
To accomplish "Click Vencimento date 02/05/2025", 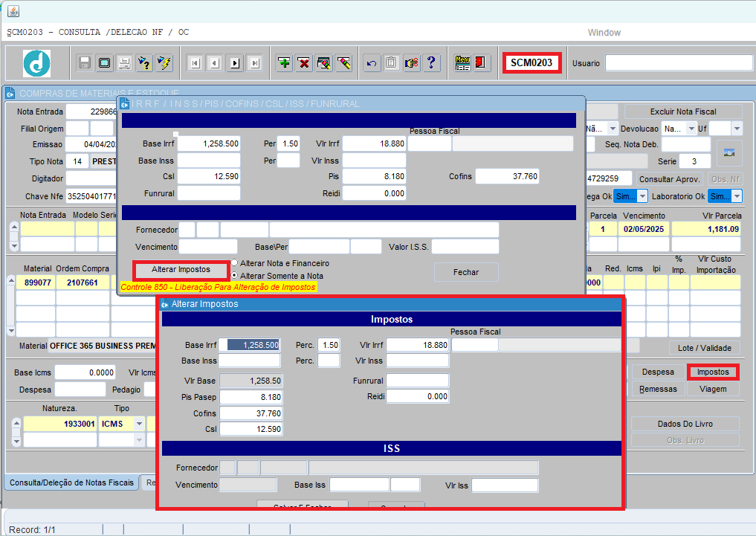I will pos(644,229).
